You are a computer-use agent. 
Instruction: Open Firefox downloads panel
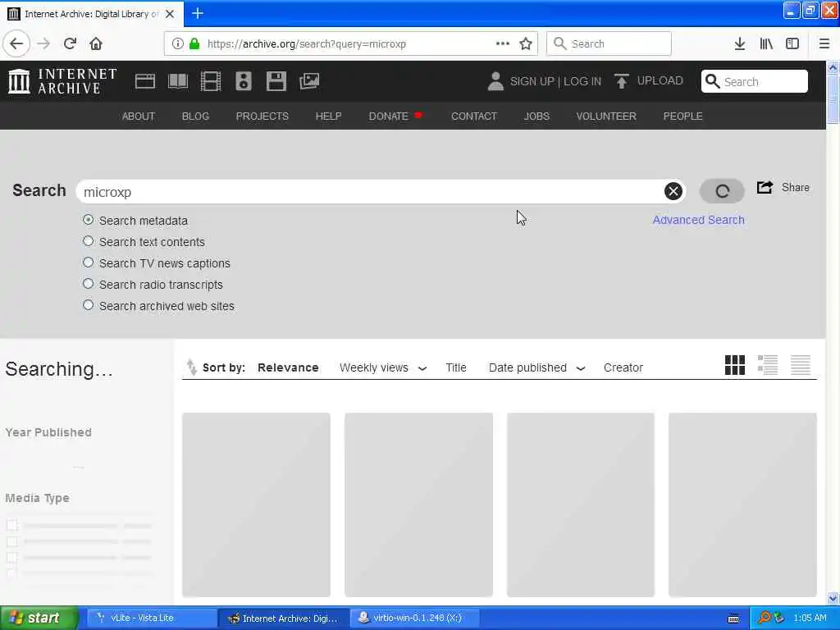[740, 44]
